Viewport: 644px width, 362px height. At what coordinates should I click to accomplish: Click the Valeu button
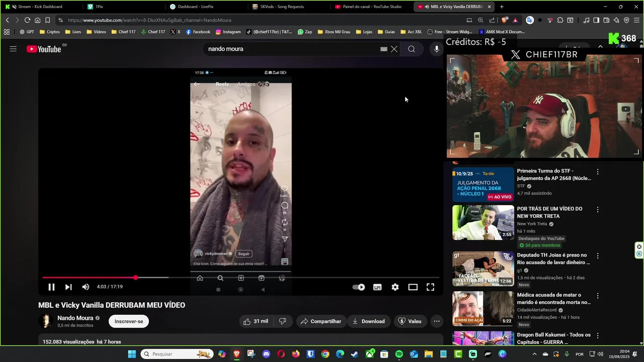point(410,321)
